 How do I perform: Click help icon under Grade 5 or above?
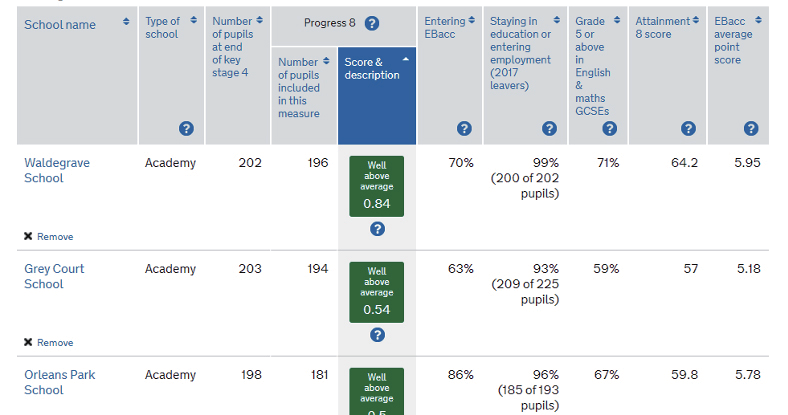click(610, 129)
